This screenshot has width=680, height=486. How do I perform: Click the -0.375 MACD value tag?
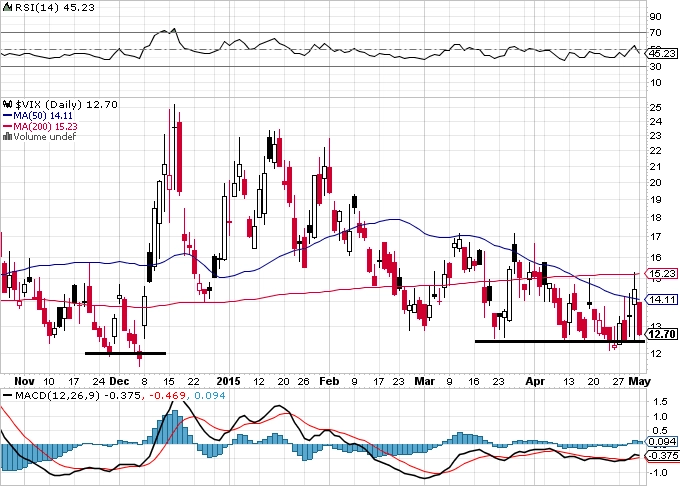pyautogui.click(x=663, y=456)
